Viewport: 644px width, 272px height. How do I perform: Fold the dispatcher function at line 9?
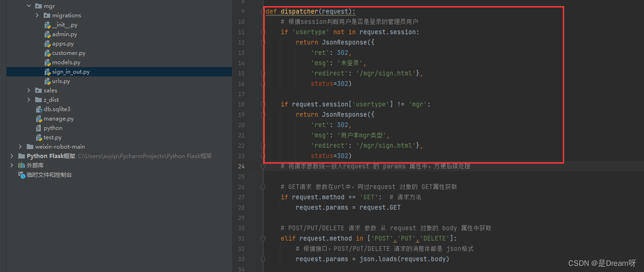coord(263,12)
